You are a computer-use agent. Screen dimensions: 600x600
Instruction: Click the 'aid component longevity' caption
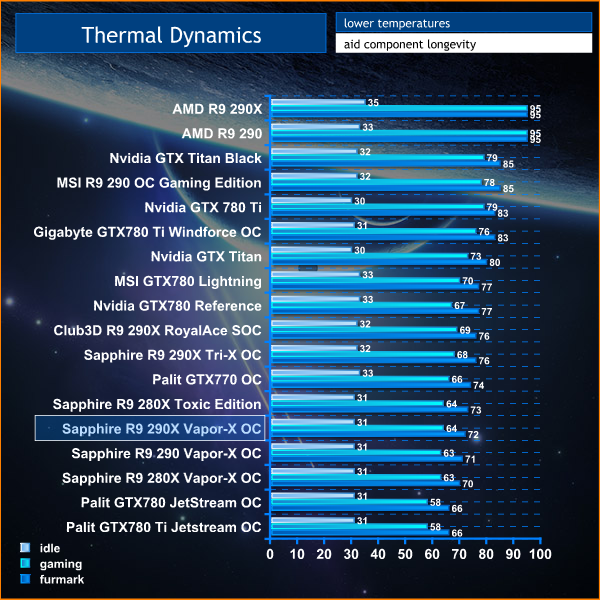tap(410, 44)
